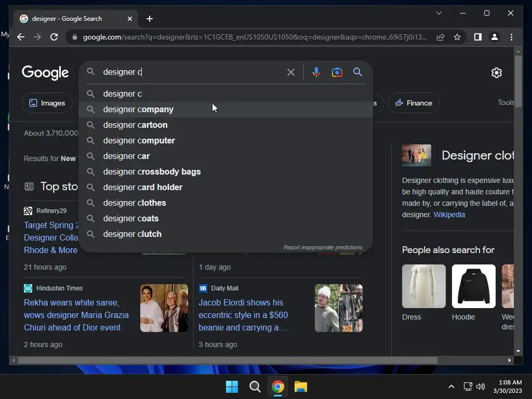Choose suggestion 'designer card holder'
The width and height of the screenshot is (532, 399).
coord(225,187)
